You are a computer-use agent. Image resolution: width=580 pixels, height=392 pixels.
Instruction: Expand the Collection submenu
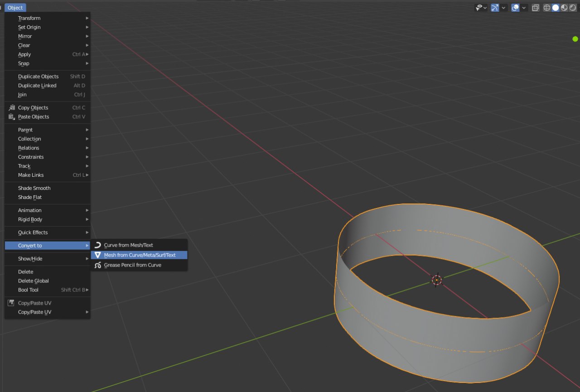click(48, 139)
